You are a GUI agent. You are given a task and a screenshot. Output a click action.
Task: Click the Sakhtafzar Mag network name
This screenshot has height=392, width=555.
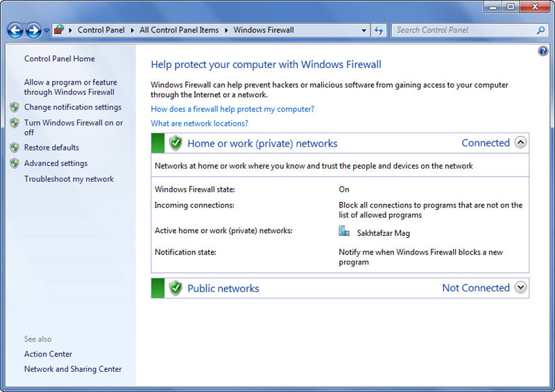point(384,233)
